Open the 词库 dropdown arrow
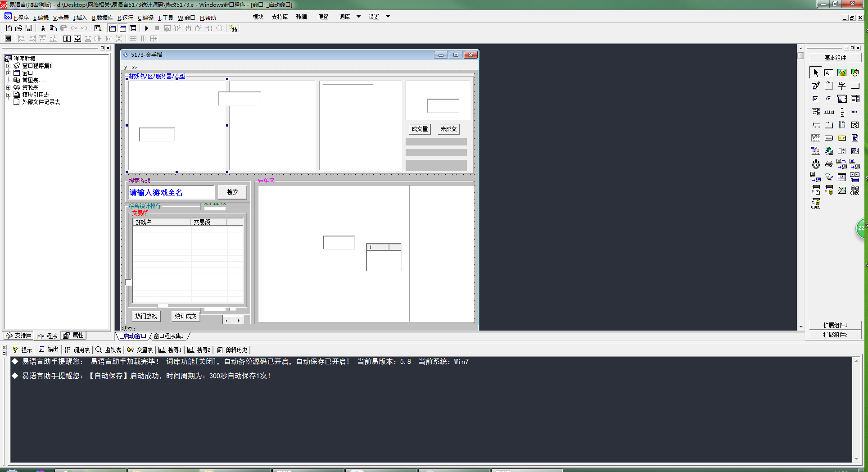The width and height of the screenshot is (868, 472). [x=359, y=17]
